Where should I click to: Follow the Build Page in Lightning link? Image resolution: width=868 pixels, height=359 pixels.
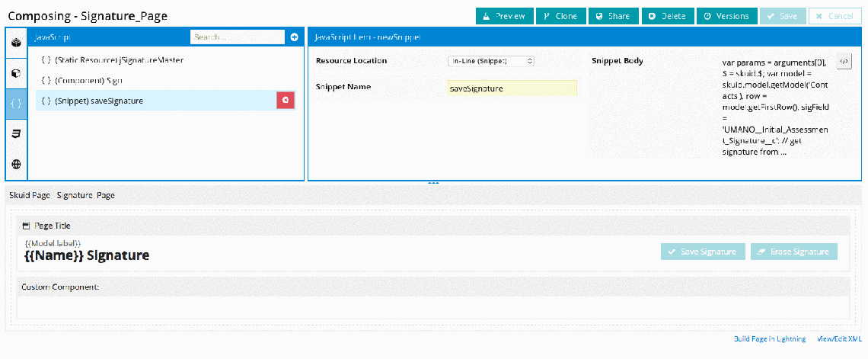point(769,338)
